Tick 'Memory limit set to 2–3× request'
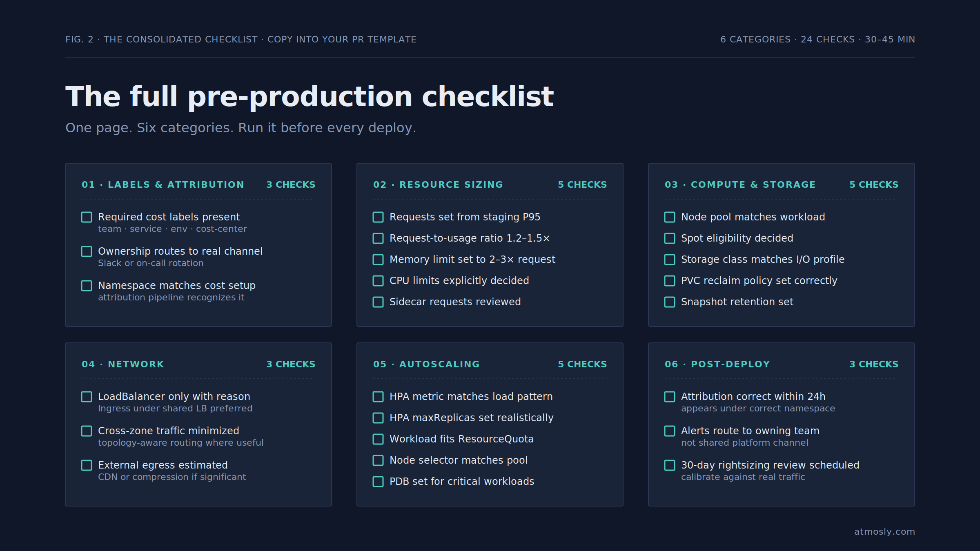Screen dimensions: 980x551 pyautogui.click(x=378, y=260)
